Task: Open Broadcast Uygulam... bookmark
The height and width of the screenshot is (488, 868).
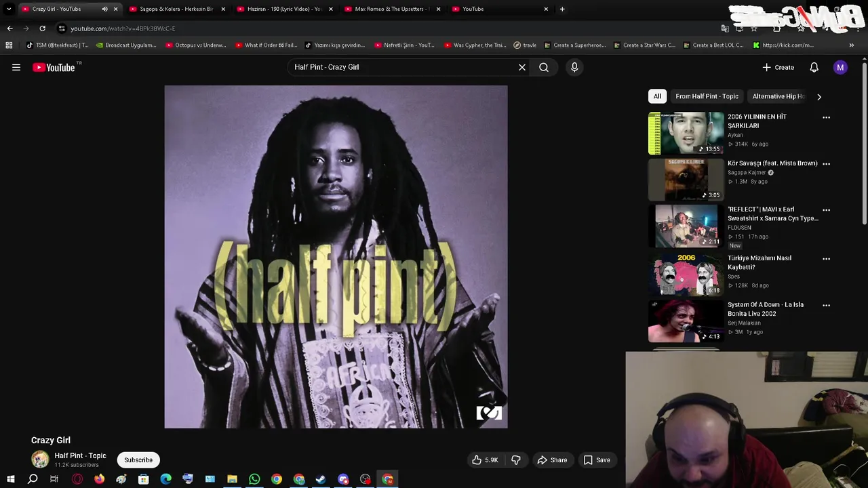Action: (x=126, y=45)
